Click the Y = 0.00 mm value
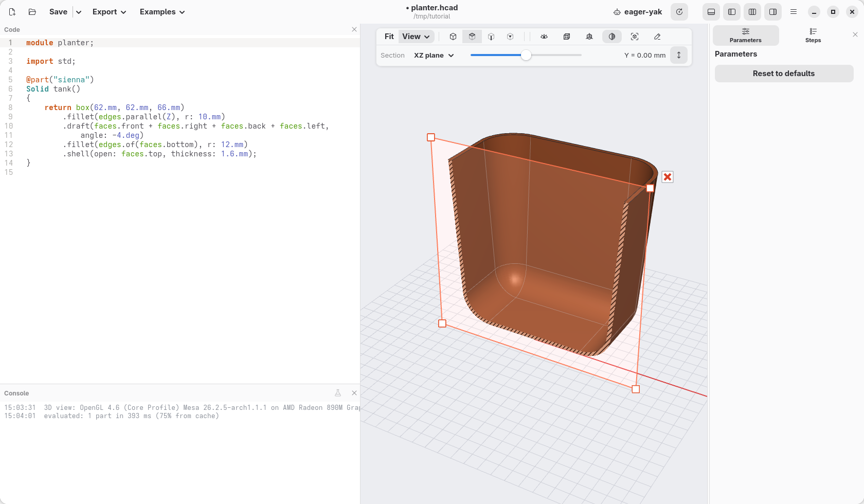Image resolution: width=864 pixels, height=504 pixels. (645, 56)
